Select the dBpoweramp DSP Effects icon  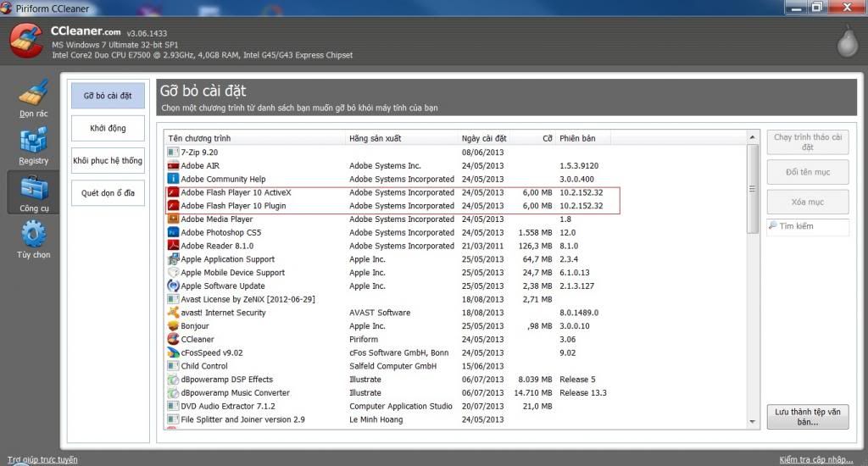(173, 379)
